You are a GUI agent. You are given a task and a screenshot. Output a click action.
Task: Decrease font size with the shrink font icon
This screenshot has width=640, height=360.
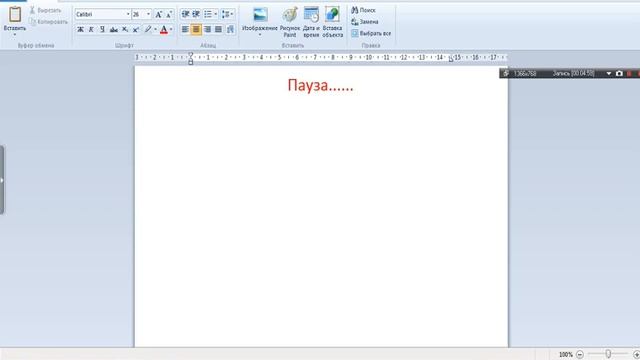tap(169, 14)
